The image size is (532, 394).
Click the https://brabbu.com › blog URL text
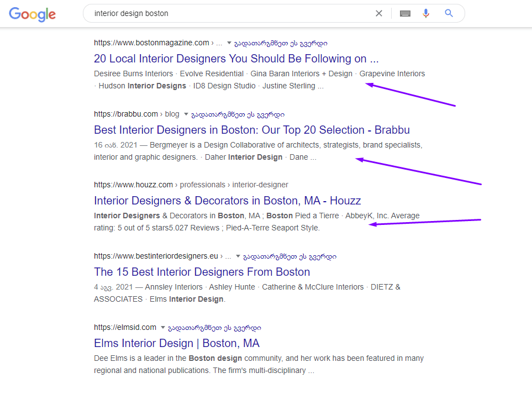pos(136,114)
